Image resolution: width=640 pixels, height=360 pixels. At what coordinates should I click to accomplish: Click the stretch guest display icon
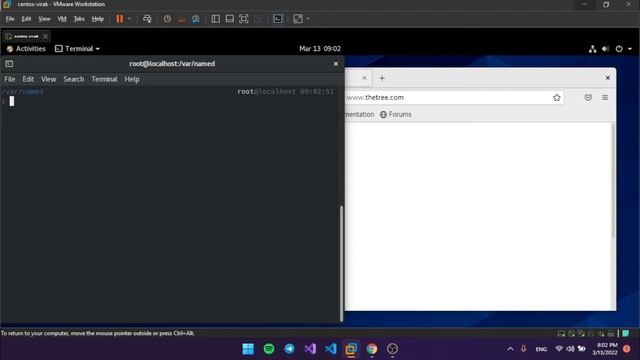298,19
